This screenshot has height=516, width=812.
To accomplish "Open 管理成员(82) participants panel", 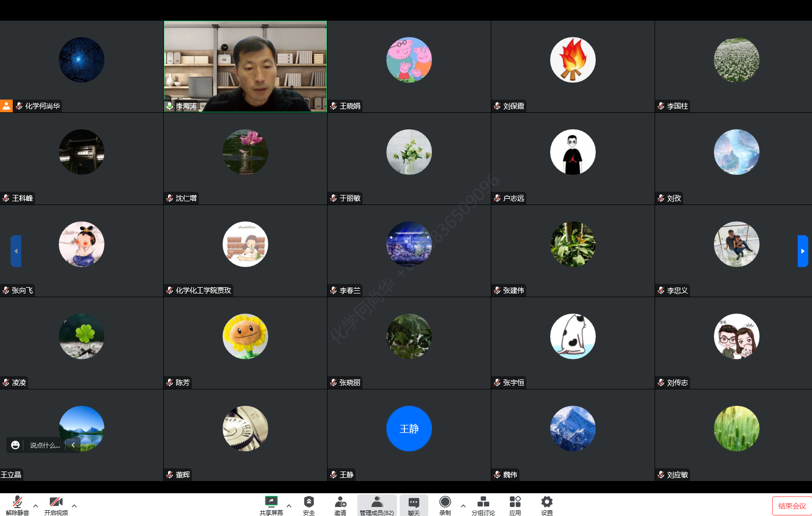I will click(377, 505).
